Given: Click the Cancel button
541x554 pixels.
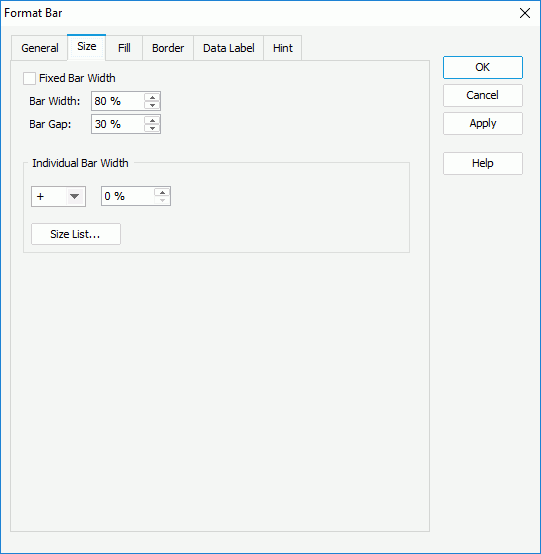Looking at the screenshot, I should pos(483,95).
